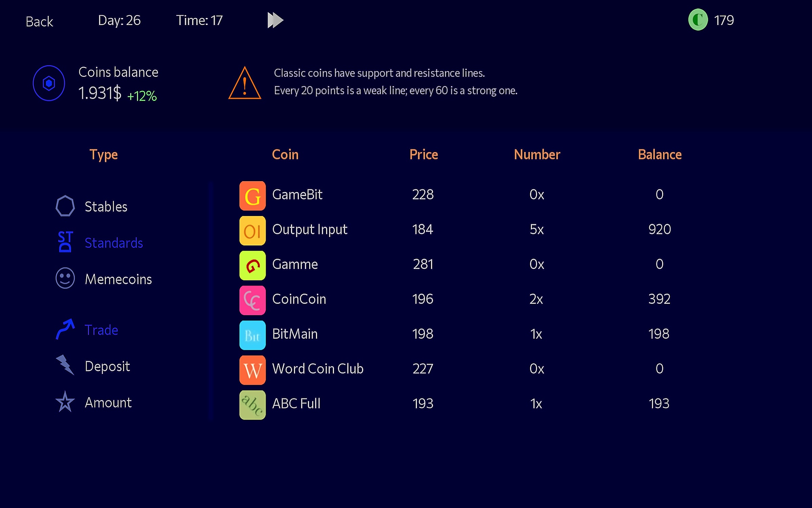
Task: Switch to Memecoins category
Action: coord(118,279)
